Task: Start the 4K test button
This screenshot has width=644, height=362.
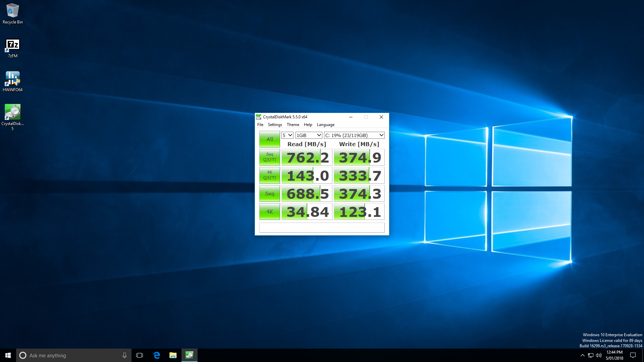Action: [x=270, y=212]
